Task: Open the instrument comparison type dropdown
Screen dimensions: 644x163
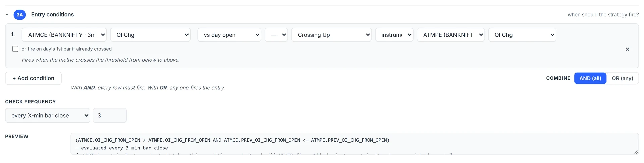Action: tap(394, 35)
